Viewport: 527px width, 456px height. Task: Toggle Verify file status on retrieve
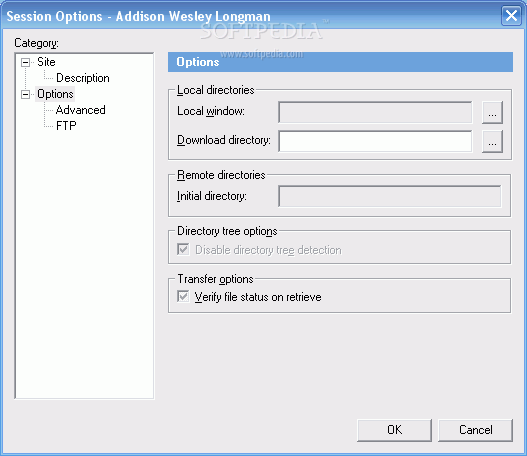(x=183, y=297)
